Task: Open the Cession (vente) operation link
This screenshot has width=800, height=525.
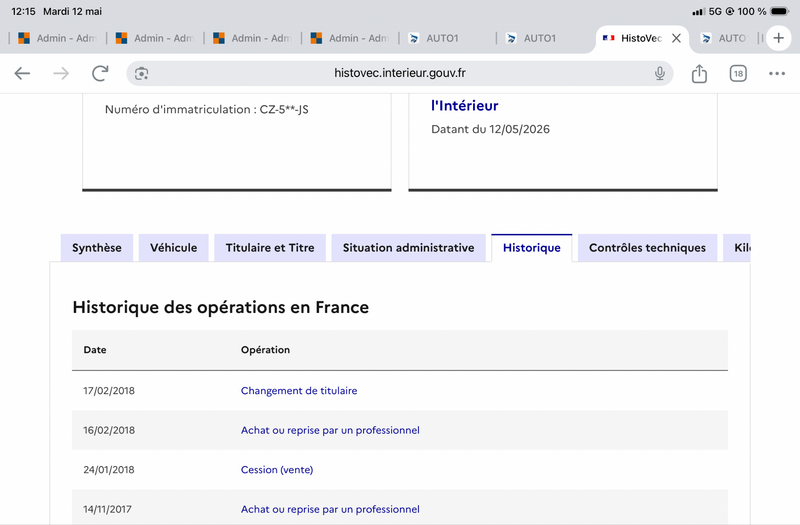Action: [x=277, y=470]
